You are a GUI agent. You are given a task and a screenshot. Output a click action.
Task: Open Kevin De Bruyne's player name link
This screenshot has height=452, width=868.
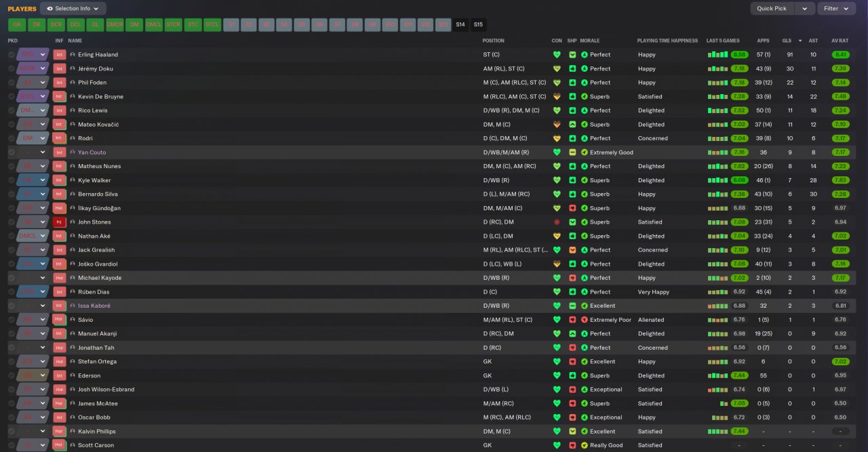tap(100, 96)
